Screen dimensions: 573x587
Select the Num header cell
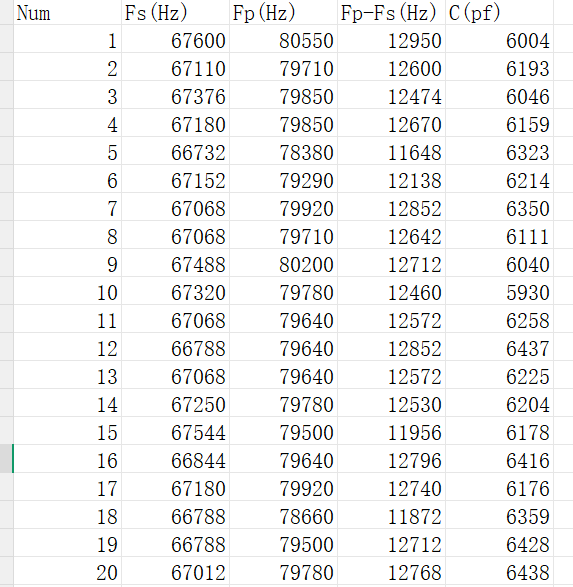pos(67,12)
